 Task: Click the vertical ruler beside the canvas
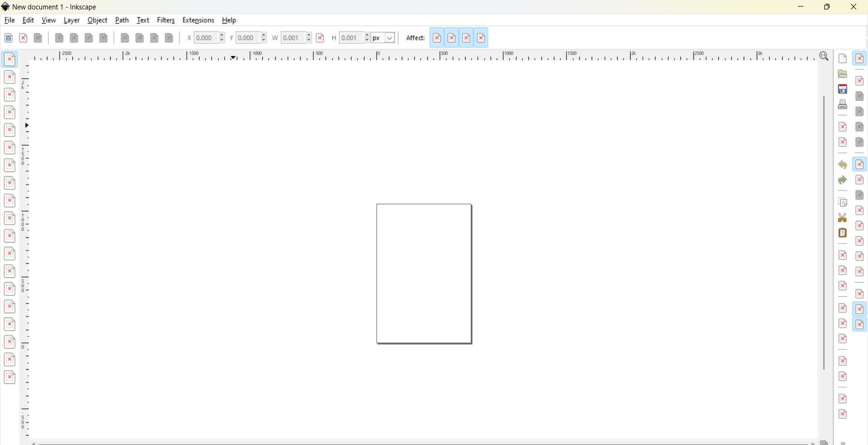[25, 250]
